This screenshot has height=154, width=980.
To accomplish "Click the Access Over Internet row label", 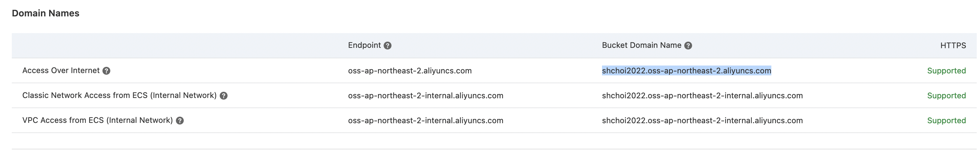I will (x=61, y=70).
